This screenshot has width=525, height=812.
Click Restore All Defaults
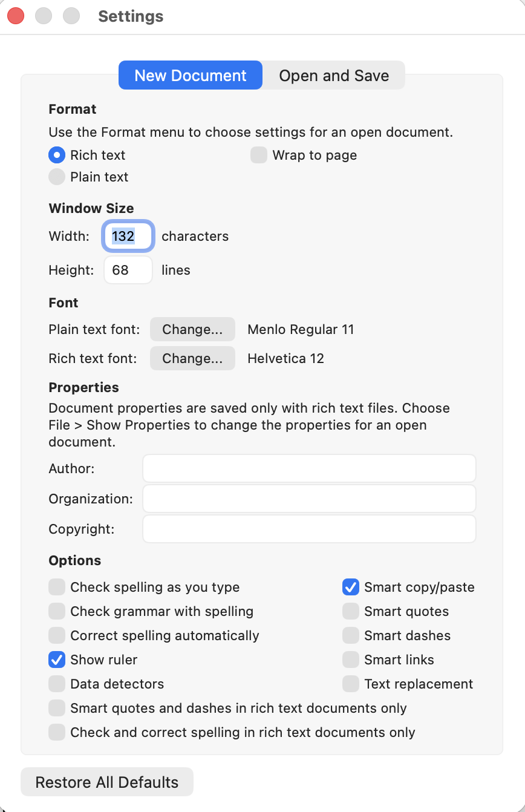point(106,782)
